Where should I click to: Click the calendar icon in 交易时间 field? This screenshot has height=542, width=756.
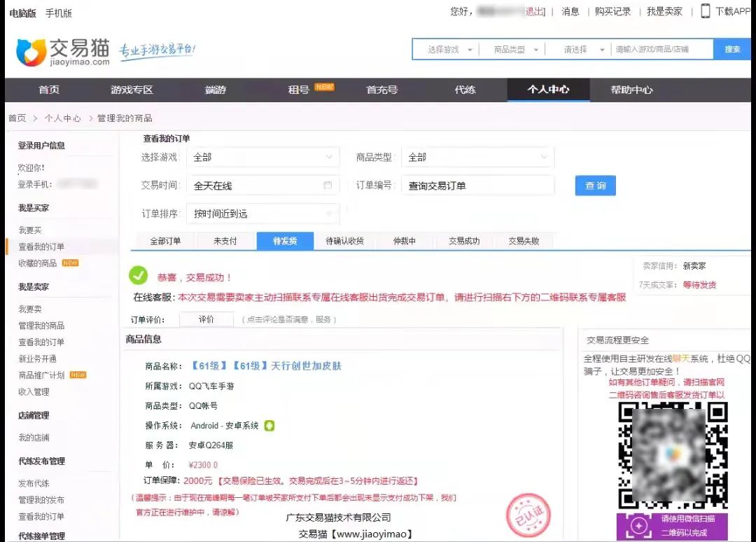pos(328,185)
